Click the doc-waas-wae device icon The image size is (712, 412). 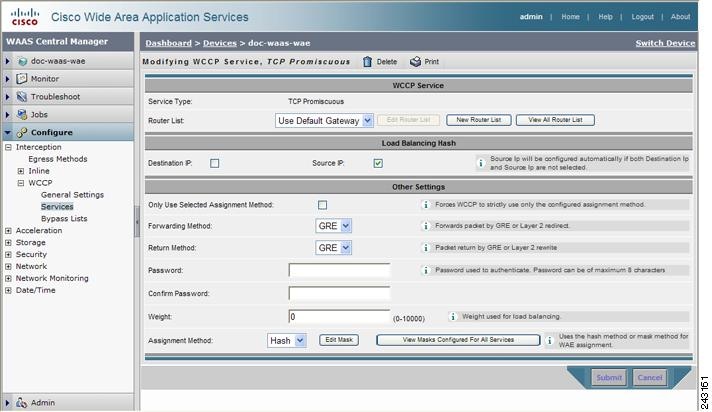22,61
